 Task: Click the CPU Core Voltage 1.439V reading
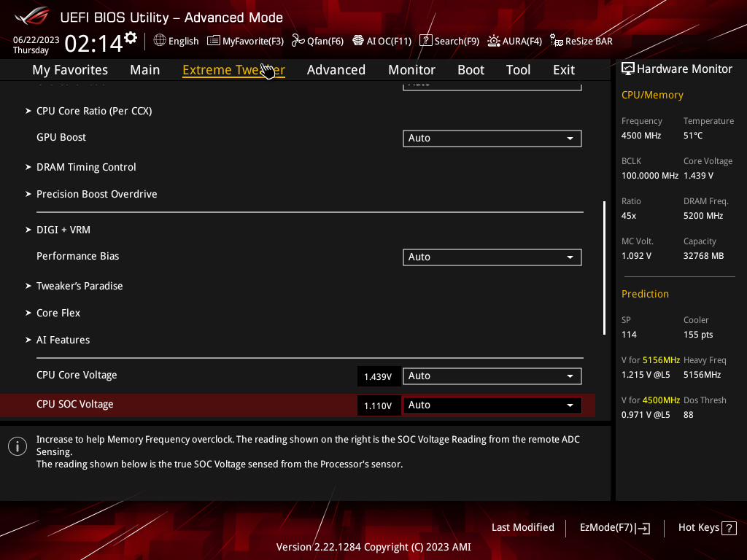(379, 377)
